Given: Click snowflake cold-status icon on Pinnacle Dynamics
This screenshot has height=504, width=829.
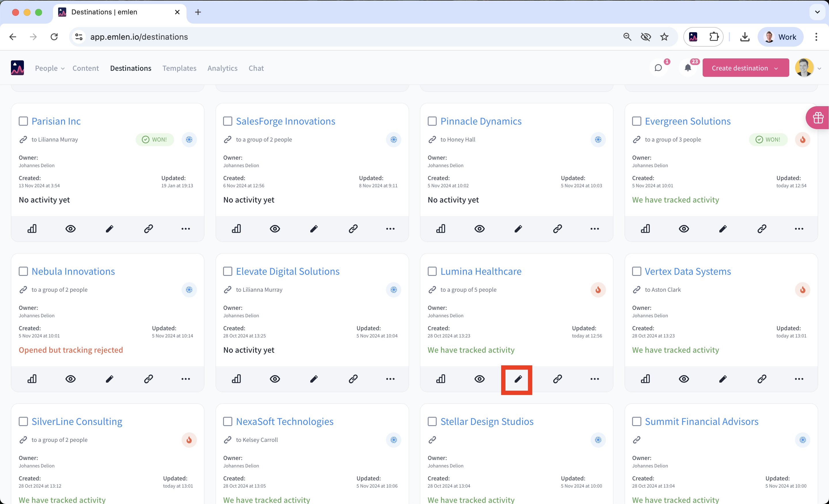Looking at the screenshot, I should (598, 140).
